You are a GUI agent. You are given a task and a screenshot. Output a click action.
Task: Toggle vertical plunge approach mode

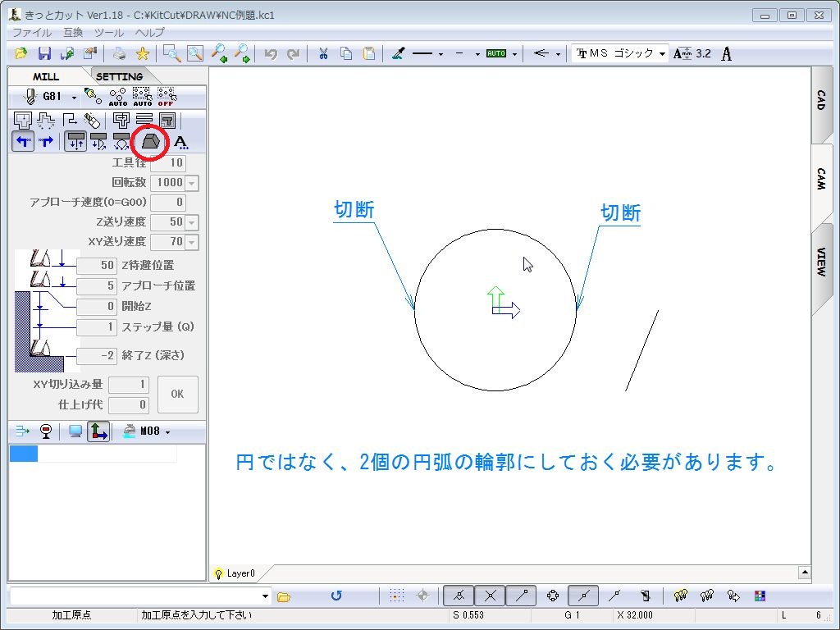point(75,141)
